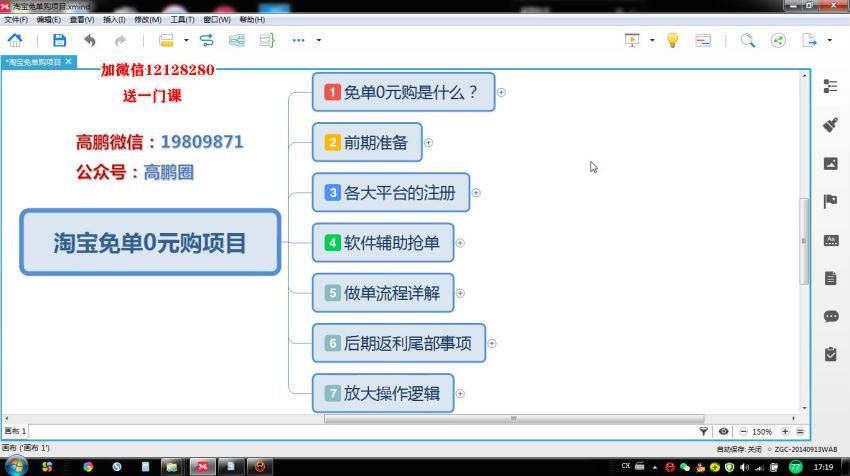Share the mind map with the green share icon
The width and height of the screenshot is (850, 476).
pyautogui.click(x=778, y=40)
